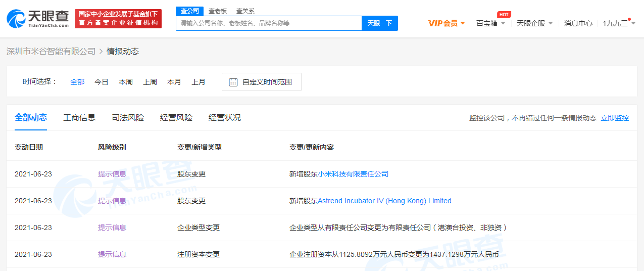The height and width of the screenshot is (271, 644).
Task: Select 全部 time filter
Action: pos(77,82)
